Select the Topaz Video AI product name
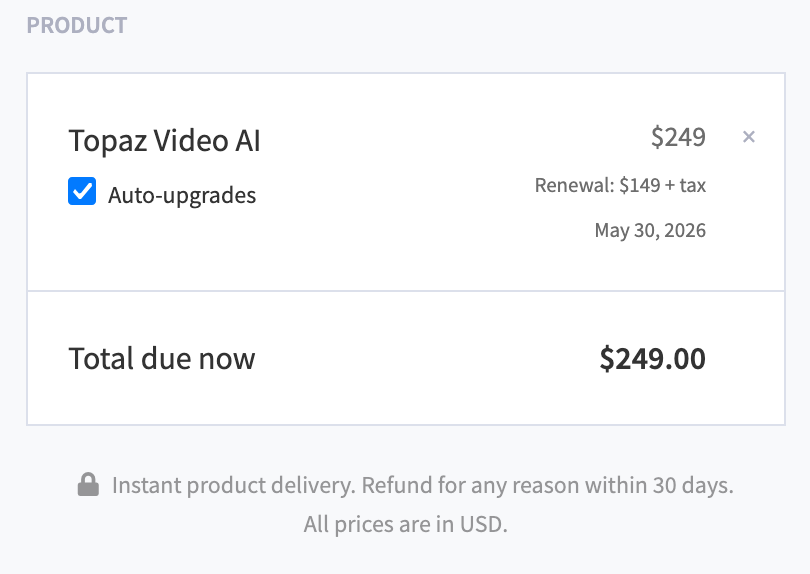This screenshot has width=810, height=574. (x=164, y=141)
